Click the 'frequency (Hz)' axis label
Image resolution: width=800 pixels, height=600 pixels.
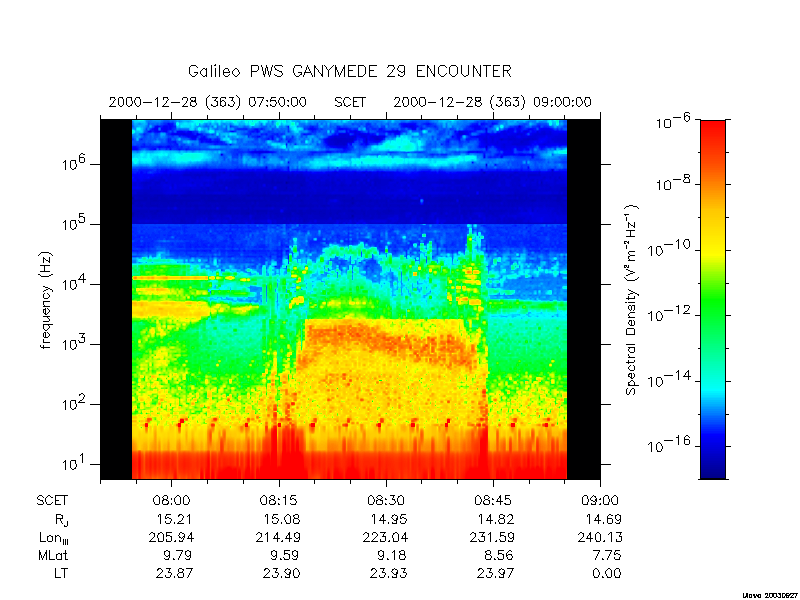pos(46,300)
